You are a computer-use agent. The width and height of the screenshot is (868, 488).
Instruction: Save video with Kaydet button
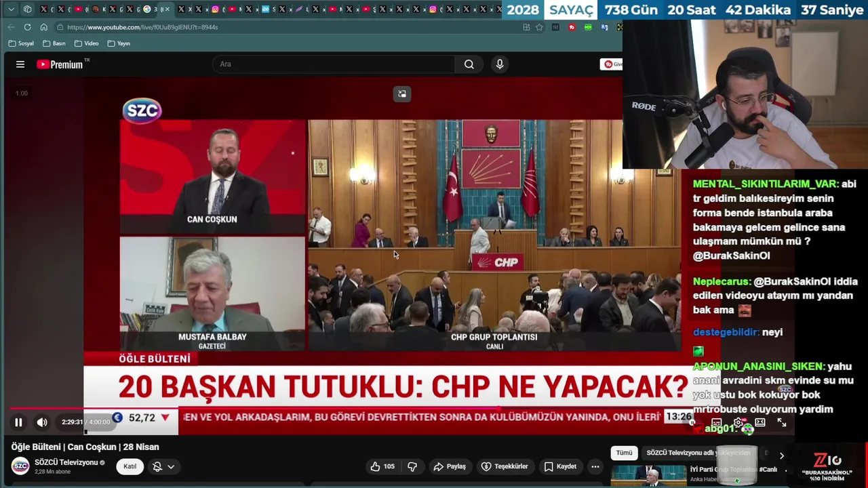pyautogui.click(x=560, y=466)
